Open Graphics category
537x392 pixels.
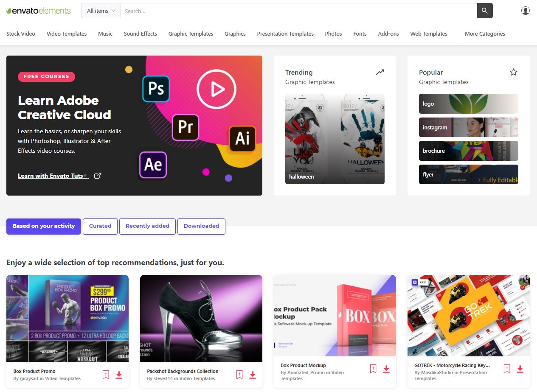[x=235, y=34]
